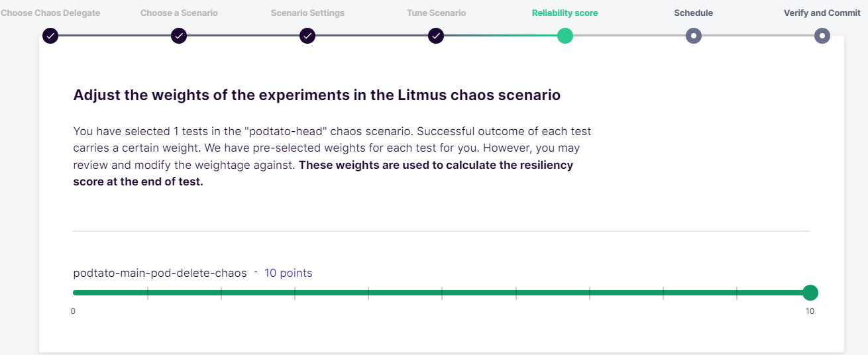Viewport: 868px width, 355px height.
Task: Click the "10 points" weight label
Action: [288, 273]
